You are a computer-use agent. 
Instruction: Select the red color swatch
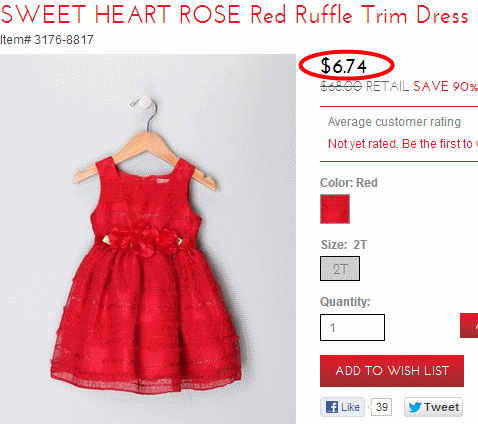pyautogui.click(x=335, y=209)
